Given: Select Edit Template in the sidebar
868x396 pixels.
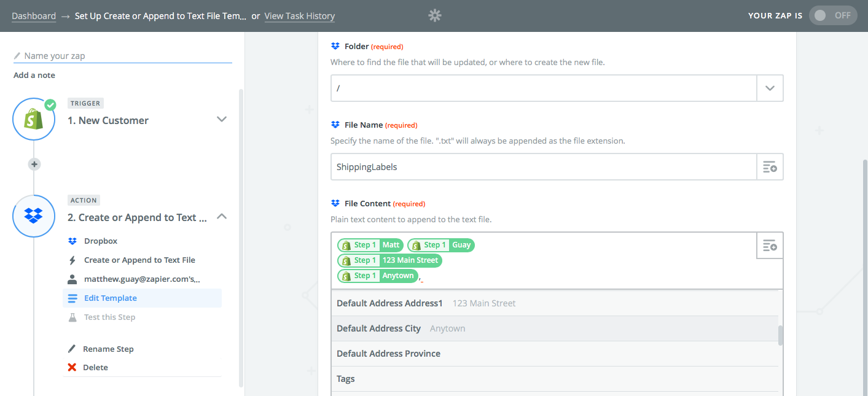Looking at the screenshot, I should (142, 298).
